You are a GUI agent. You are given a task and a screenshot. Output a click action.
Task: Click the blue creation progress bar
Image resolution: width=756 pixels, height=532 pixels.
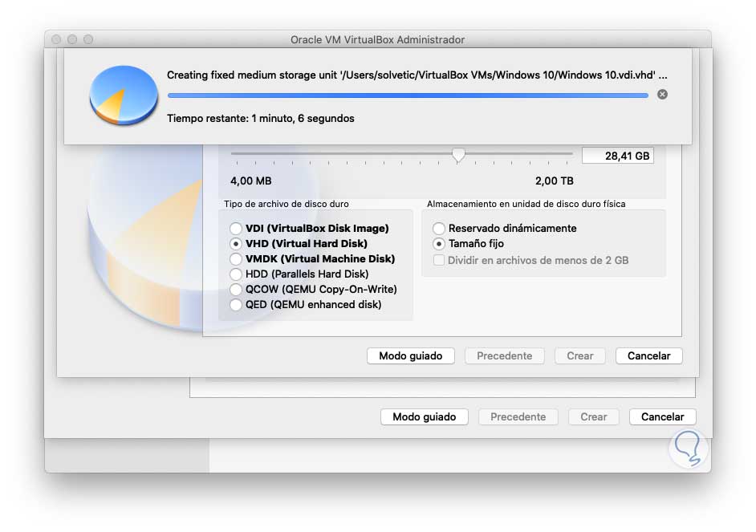[x=408, y=95]
